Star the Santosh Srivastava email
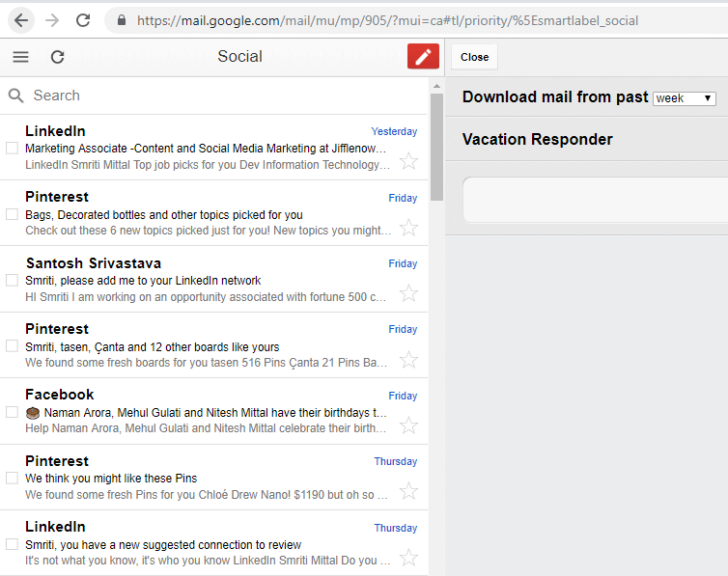728x576 pixels. pyautogui.click(x=408, y=293)
